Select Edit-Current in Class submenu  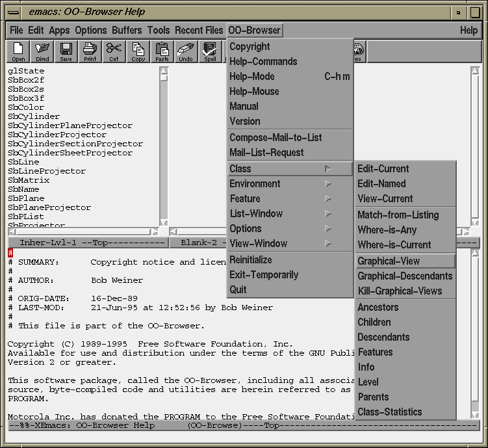tap(405, 169)
